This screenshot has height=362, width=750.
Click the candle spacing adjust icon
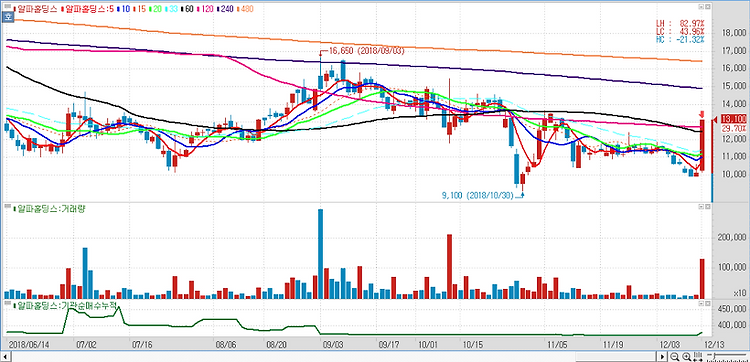click(698, 357)
